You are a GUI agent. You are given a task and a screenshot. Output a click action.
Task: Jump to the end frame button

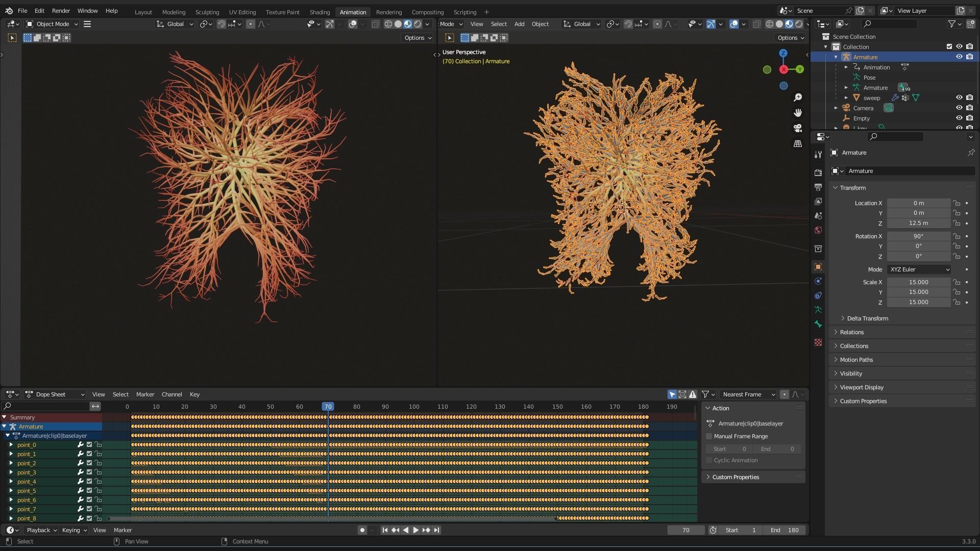coord(436,530)
